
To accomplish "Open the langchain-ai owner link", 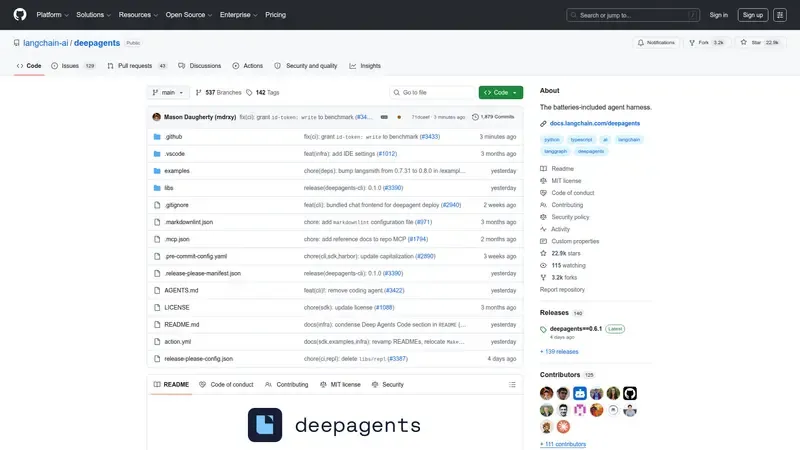I will click(x=45, y=43).
